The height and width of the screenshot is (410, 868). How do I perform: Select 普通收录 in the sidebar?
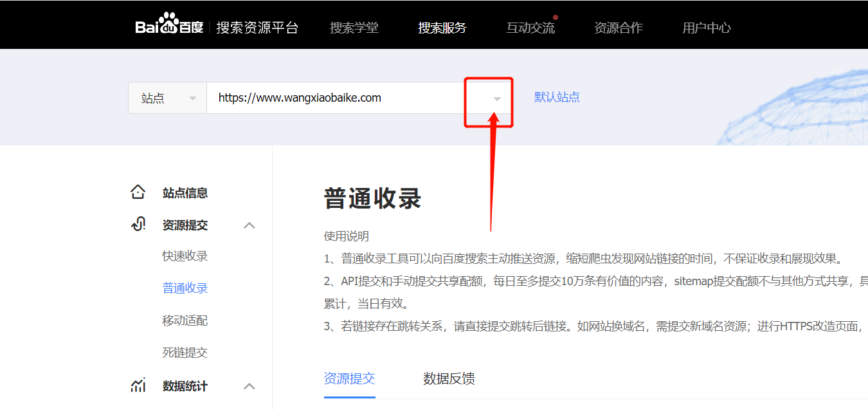(185, 288)
